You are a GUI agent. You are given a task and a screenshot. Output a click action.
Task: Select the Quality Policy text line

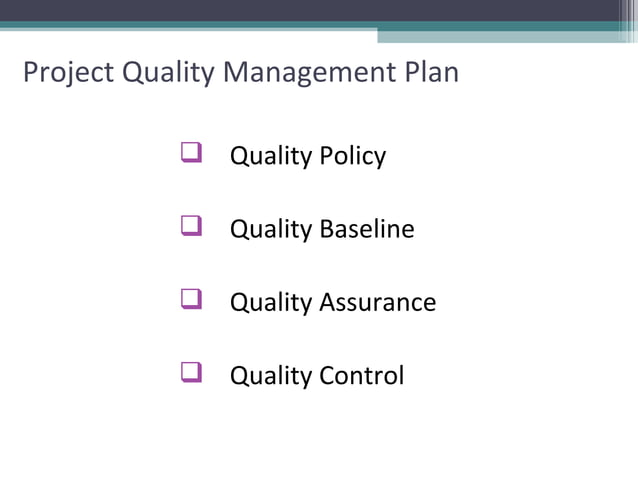[308, 156]
